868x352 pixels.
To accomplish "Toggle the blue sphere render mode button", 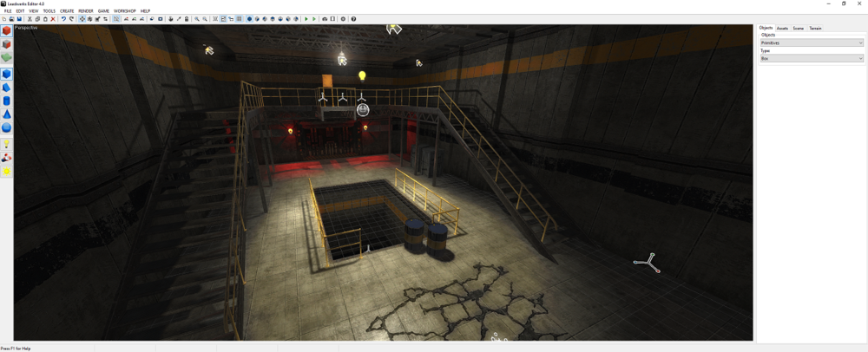I will pyautogui.click(x=250, y=19).
